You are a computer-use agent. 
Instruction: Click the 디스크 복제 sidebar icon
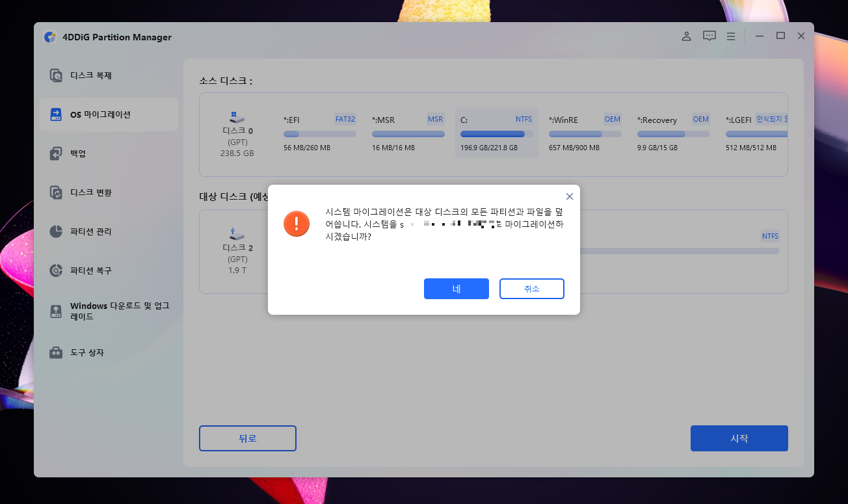(57, 75)
